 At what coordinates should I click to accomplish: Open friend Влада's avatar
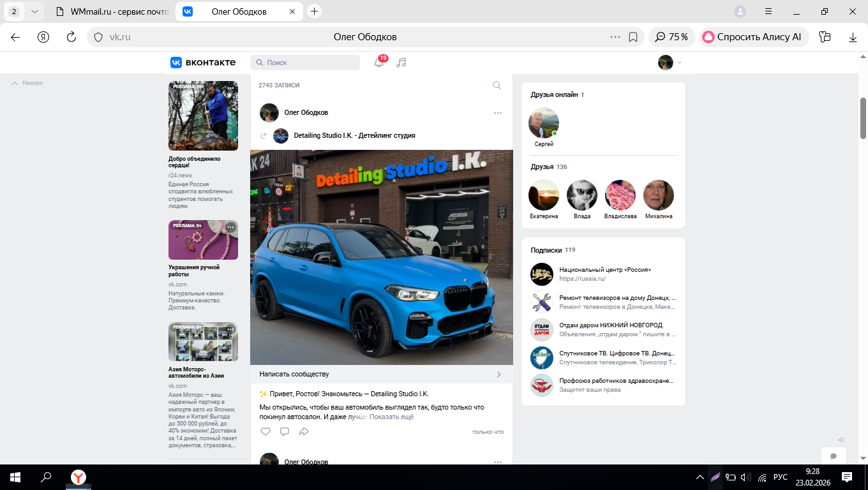582,195
